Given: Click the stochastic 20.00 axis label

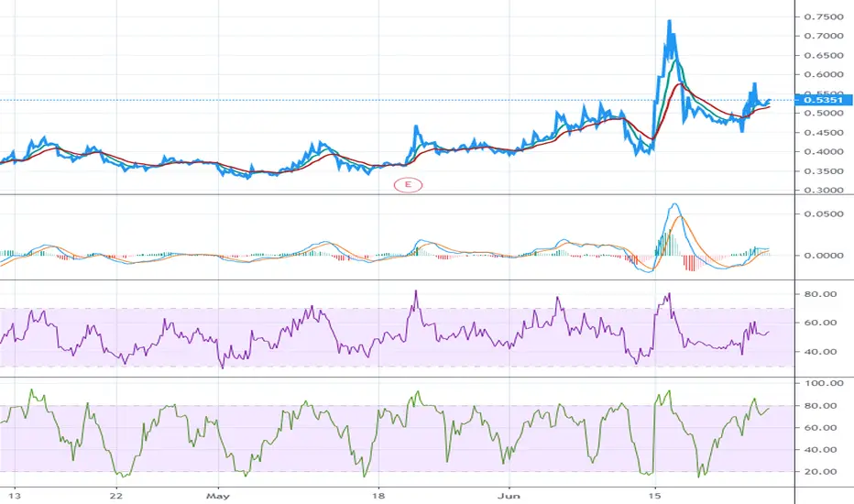Looking at the screenshot, I should coord(820,472).
